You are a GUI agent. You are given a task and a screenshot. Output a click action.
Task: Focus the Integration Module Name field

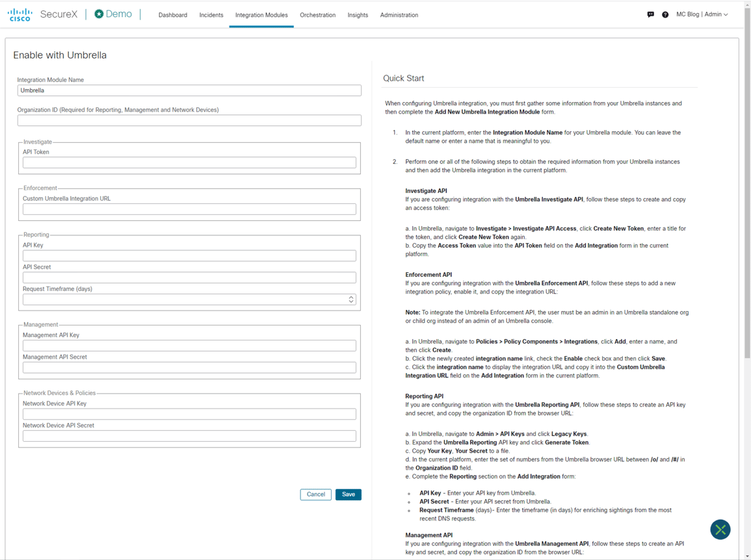[x=189, y=90]
